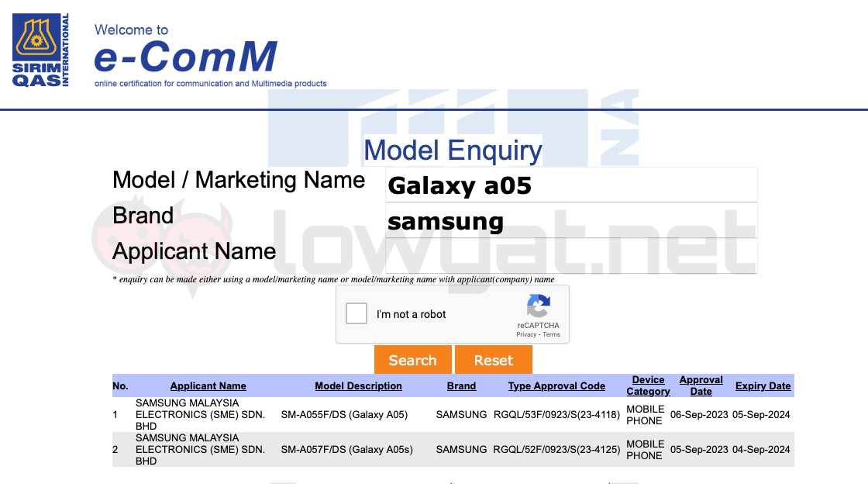This screenshot has width=868, height=484.
Task: Focus the empty Applicant Name field
Action: pyautogui.click(x=571, y=256)
